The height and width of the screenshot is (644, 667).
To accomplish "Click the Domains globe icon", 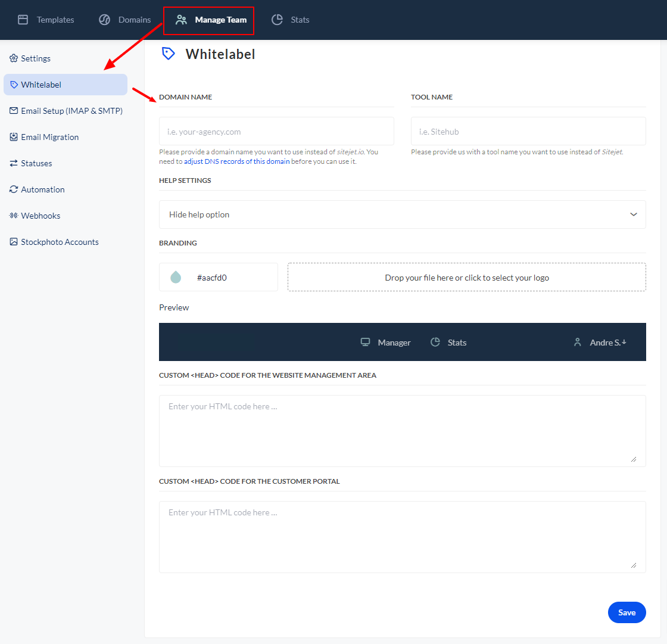I will pos(105,20).
